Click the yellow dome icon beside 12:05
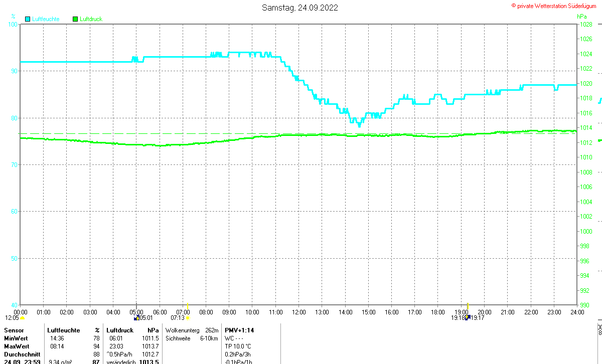This screenshot has height=364, width=602. coord(23,317)
